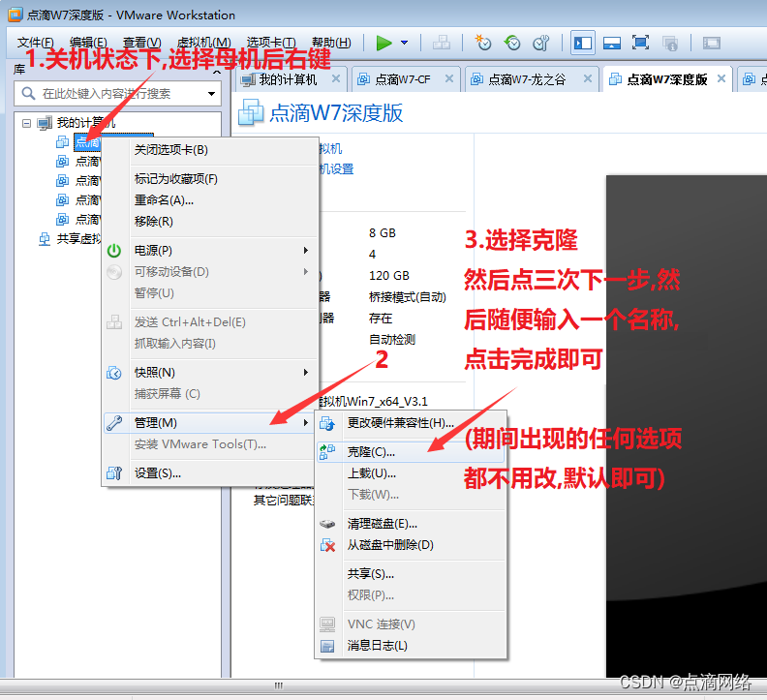
Task: Toggle the Show Library sidebar view icon
Action: (583, 43)
